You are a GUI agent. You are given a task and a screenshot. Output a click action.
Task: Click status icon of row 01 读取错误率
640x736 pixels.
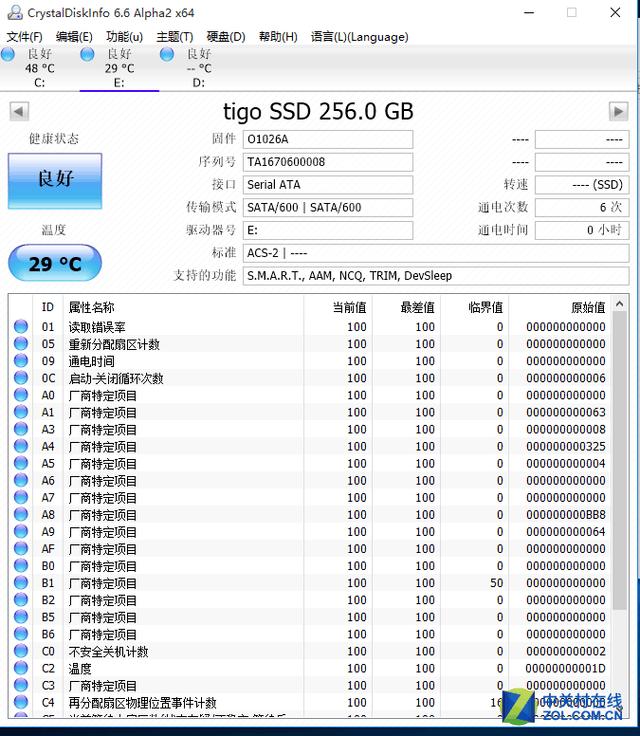(21, 326)
